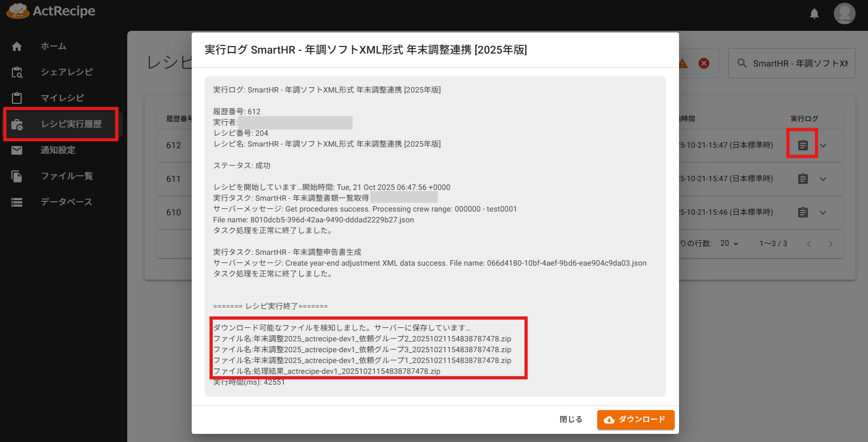Go to next page of history

coord(831,243)
